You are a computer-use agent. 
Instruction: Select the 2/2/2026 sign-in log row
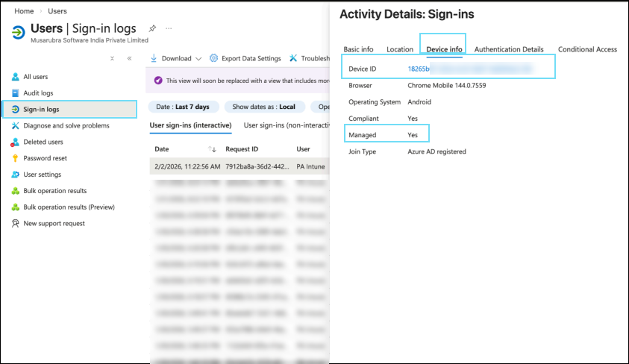pos(239,166)
